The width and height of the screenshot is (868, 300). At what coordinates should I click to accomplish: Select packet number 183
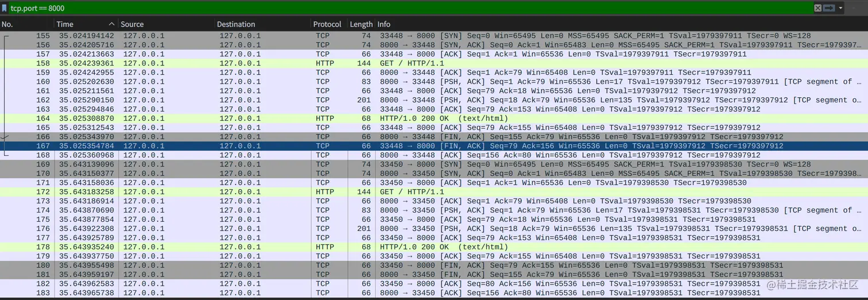pos(434,293)
